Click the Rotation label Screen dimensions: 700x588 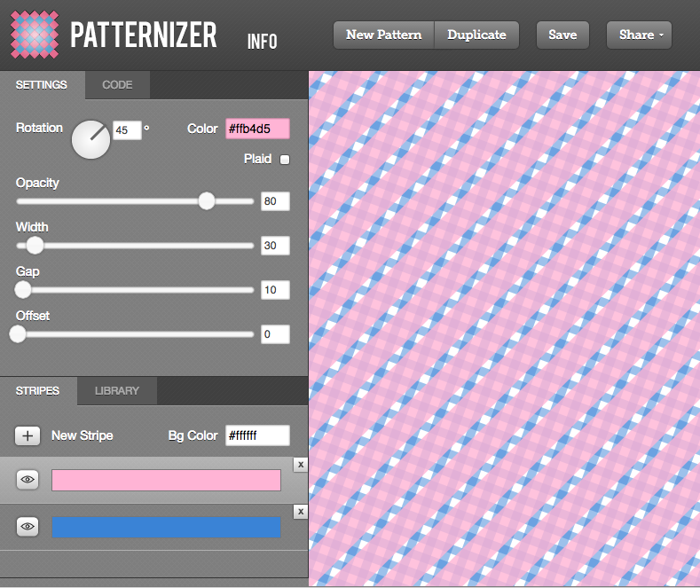click(39, 128)
